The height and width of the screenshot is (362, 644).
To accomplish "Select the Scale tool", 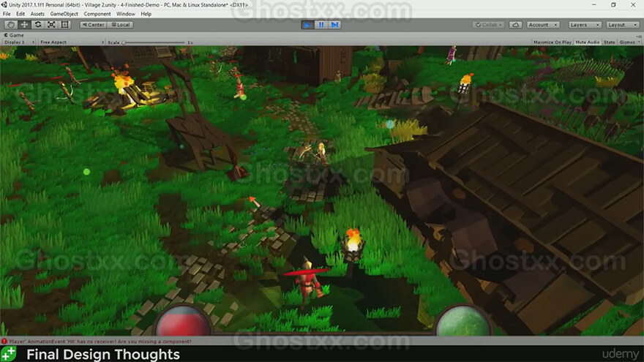I will [x=51, y=25].
